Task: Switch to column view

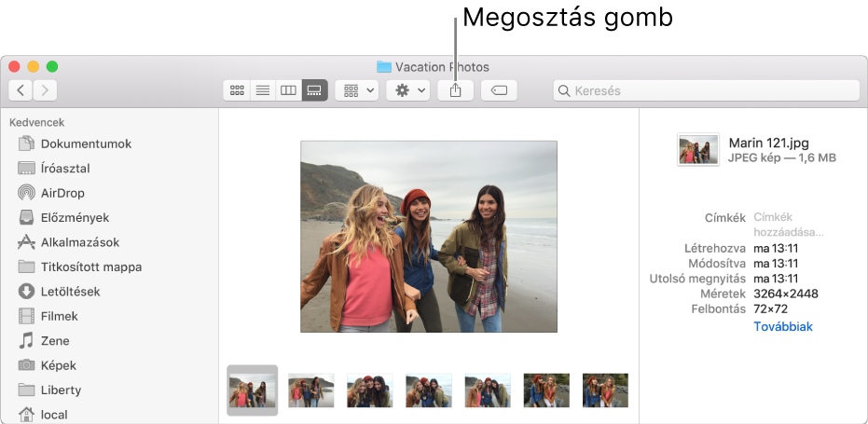Action: point(289,90)
